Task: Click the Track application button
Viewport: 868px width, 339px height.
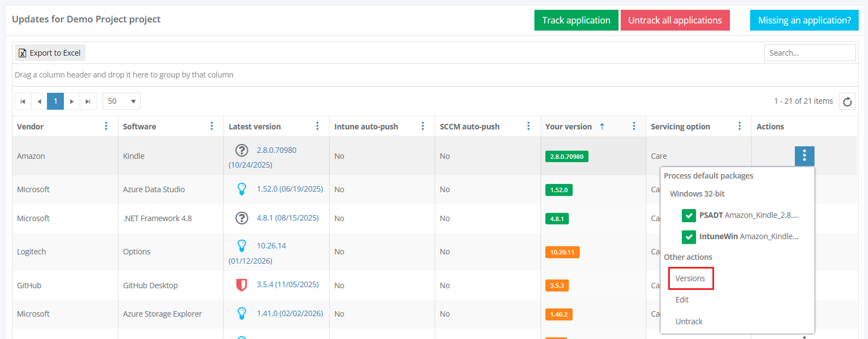Action: (x=576, y=20)
